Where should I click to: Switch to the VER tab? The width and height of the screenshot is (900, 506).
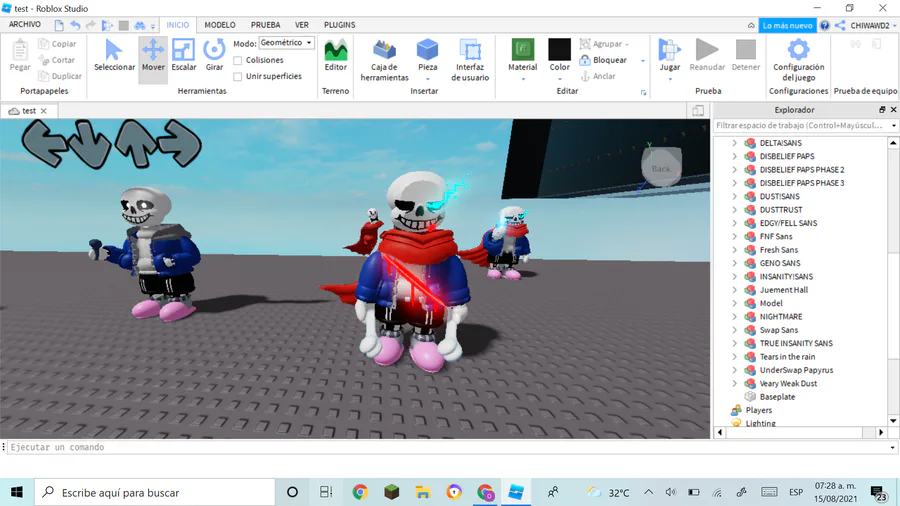302,25
